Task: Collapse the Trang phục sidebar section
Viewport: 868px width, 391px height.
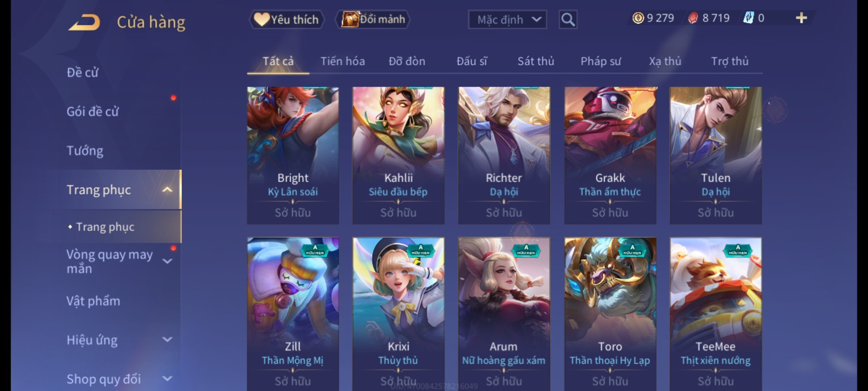Action: (x=167, y=189)
